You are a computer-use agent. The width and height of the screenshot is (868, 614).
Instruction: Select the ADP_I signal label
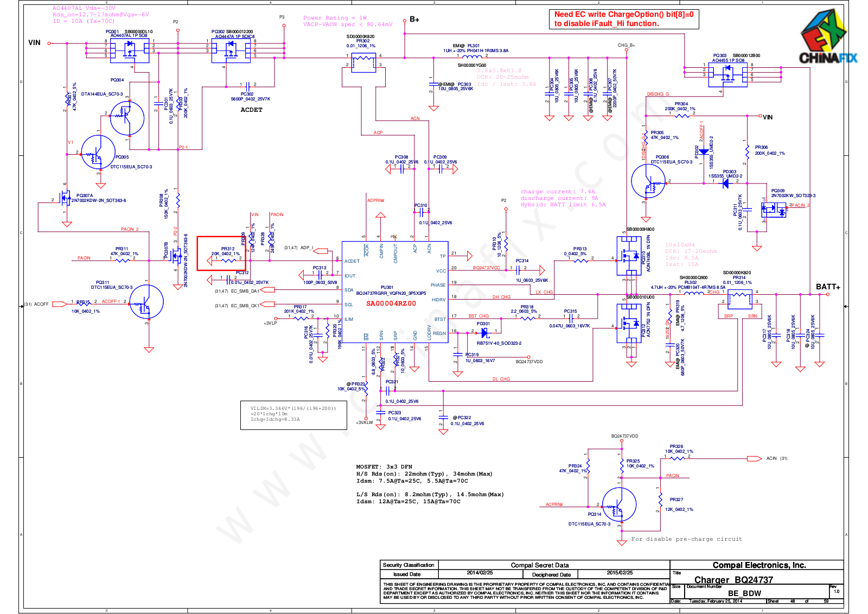[307, 248]
